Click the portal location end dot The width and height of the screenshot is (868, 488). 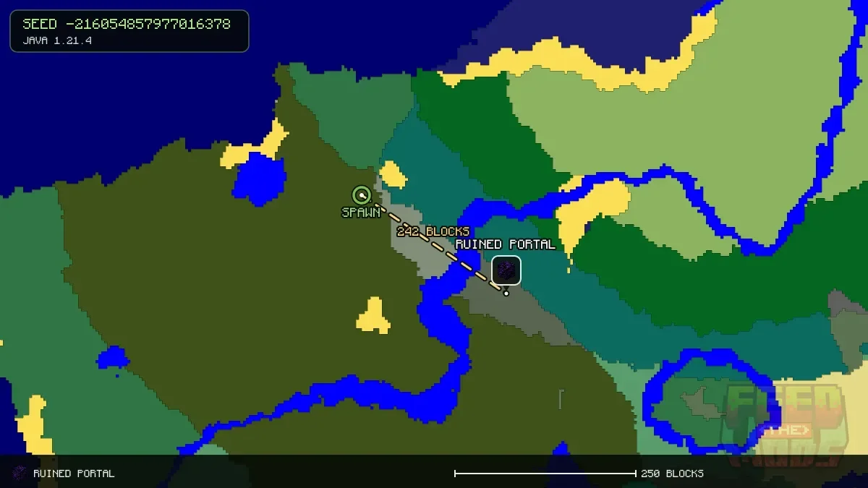point(506,293)
